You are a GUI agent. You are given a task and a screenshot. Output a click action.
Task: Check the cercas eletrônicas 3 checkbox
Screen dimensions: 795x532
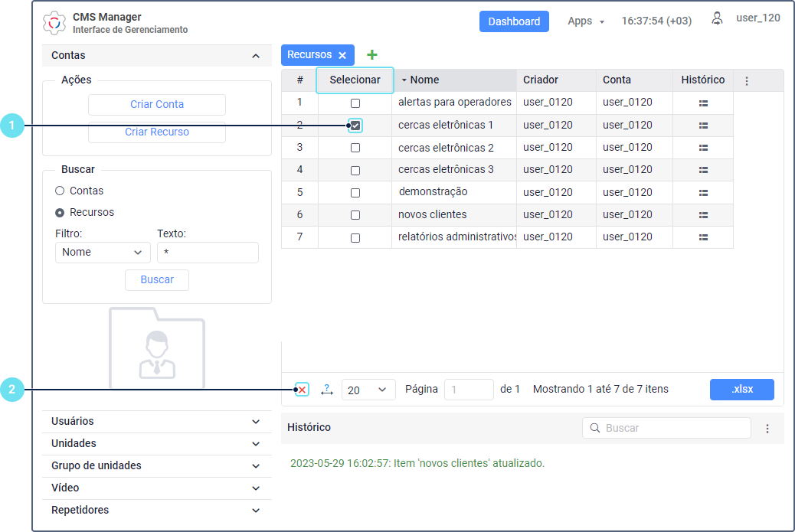click(355, 170)
